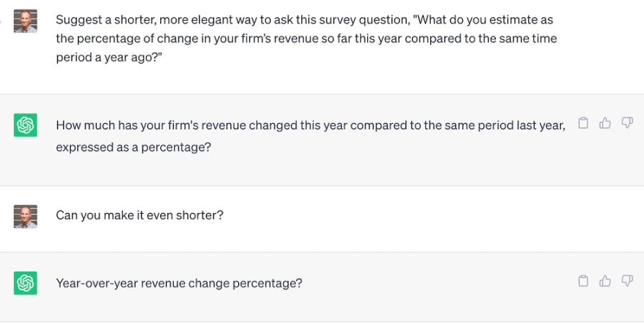
Task: Thumbs down the "Year-over-year" response
Action: click(x=627, y=281)
